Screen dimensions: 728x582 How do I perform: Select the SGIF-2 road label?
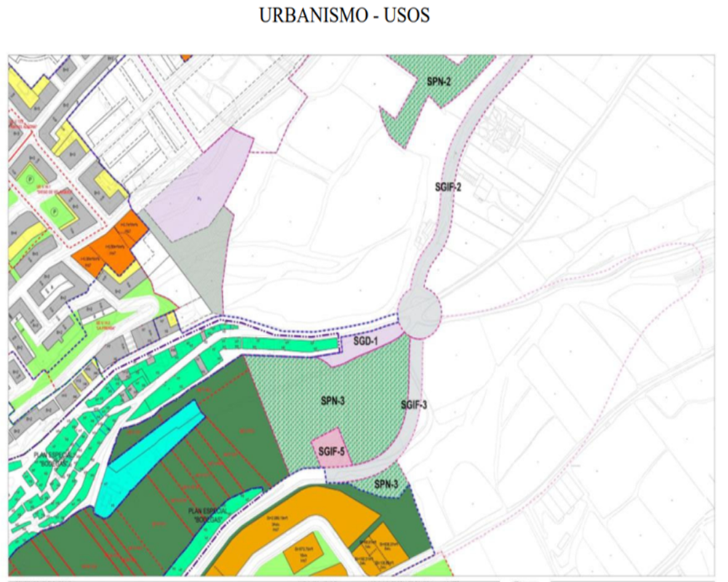pyautogui.click(x=448, y=187)
